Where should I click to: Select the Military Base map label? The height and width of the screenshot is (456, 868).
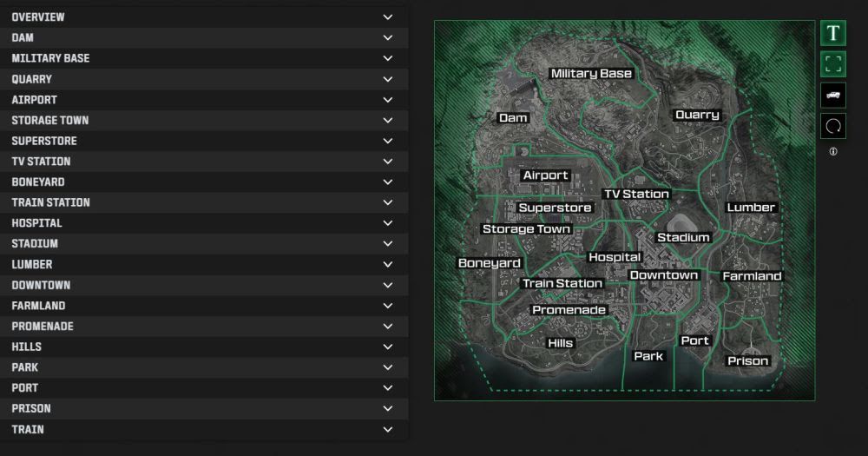591,73
